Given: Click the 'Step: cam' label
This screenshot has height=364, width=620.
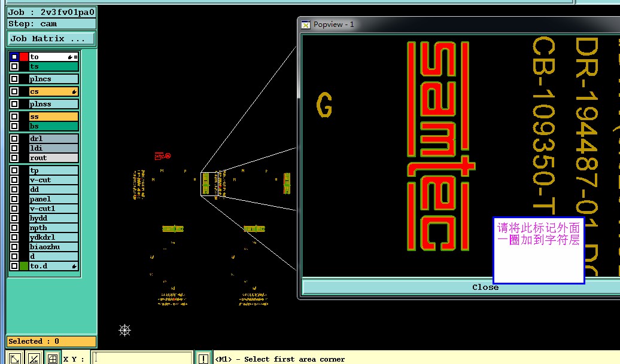Looking at the screenshot, I should coord(51,24).
